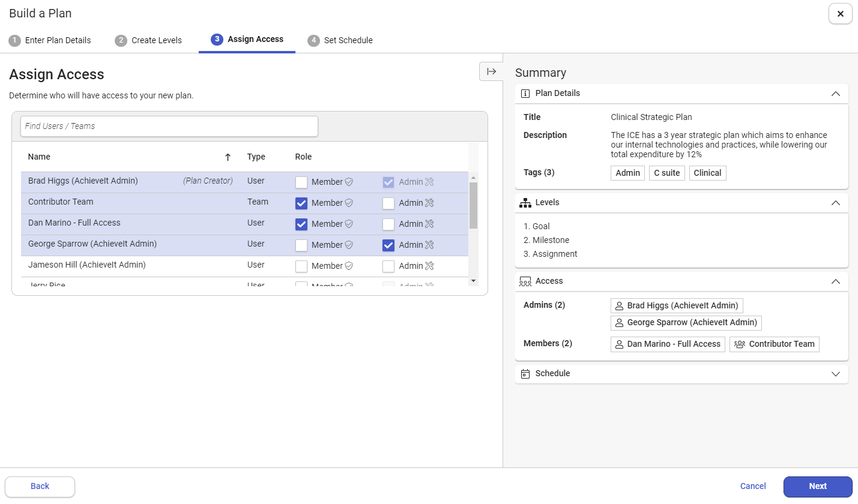
Task: Check Admin box for Dan Marino
Action: (388, 224)
